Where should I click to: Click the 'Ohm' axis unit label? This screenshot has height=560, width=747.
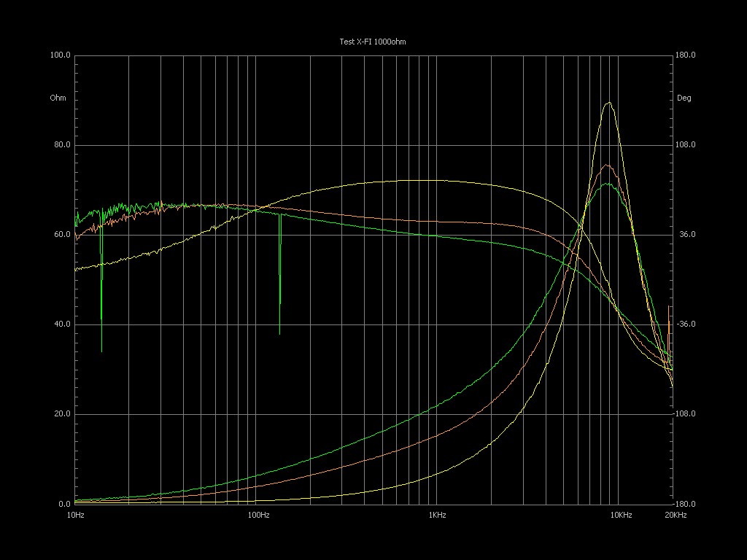coord(58,98)
